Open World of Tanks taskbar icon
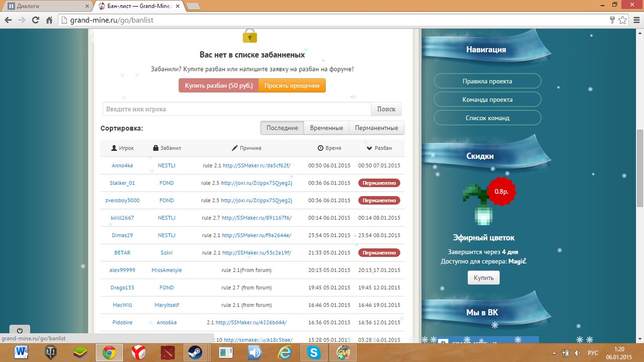644x362 pixels. (51, 352)
